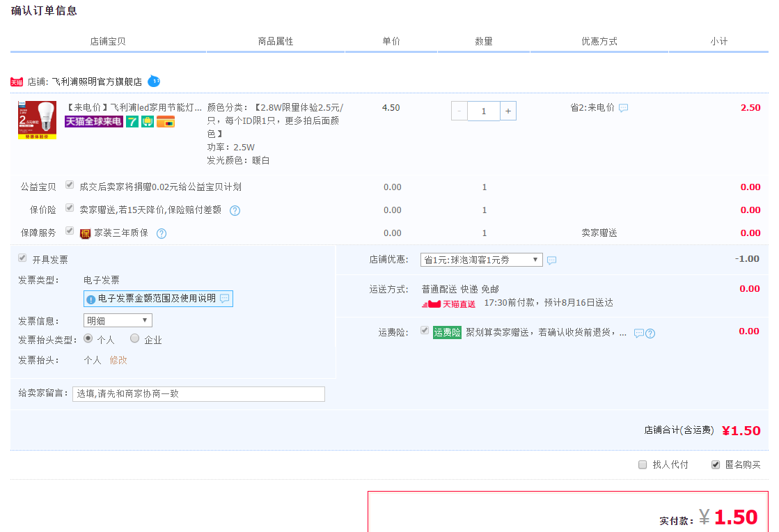Toggle 匿名购买 checkbox

(716, 465)
